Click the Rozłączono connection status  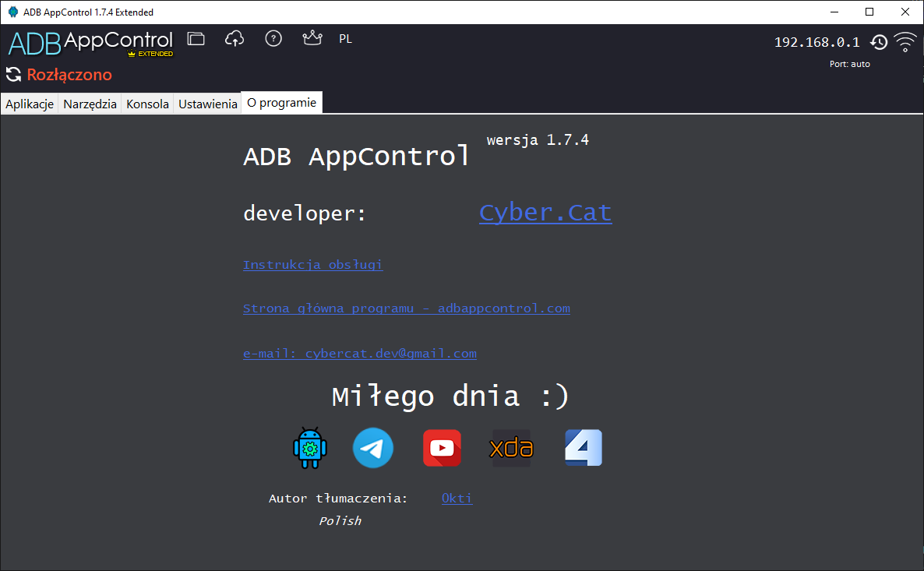69,75
